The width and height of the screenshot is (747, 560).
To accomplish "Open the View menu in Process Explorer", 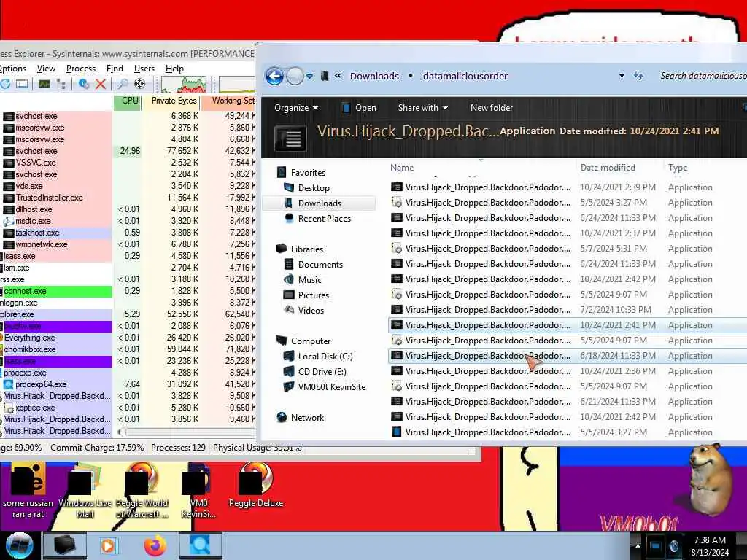I will pyautogui.click(x=46, y=69).
